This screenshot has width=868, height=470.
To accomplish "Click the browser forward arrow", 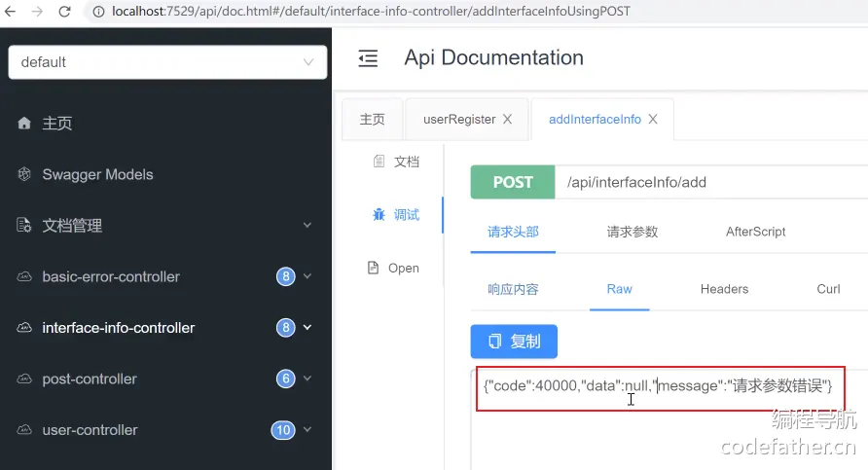I will tap(37, 11).
